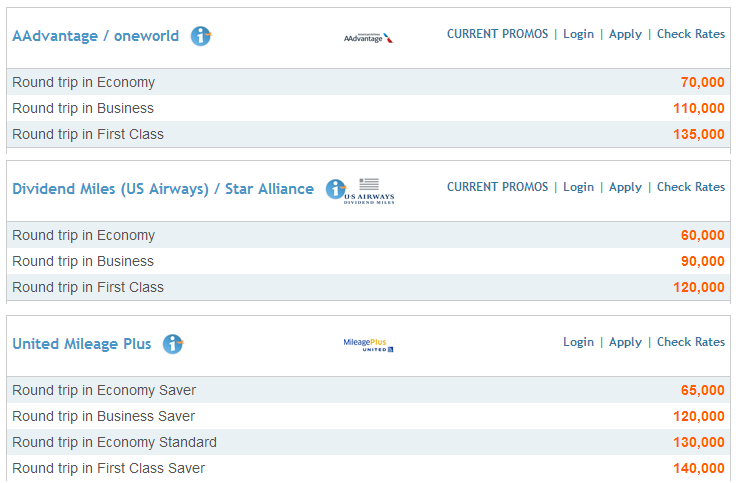The image size is (738, 483).
Task: View CURRENT PROMOS for Dividend Miles
Action: [x=497, y=187]
